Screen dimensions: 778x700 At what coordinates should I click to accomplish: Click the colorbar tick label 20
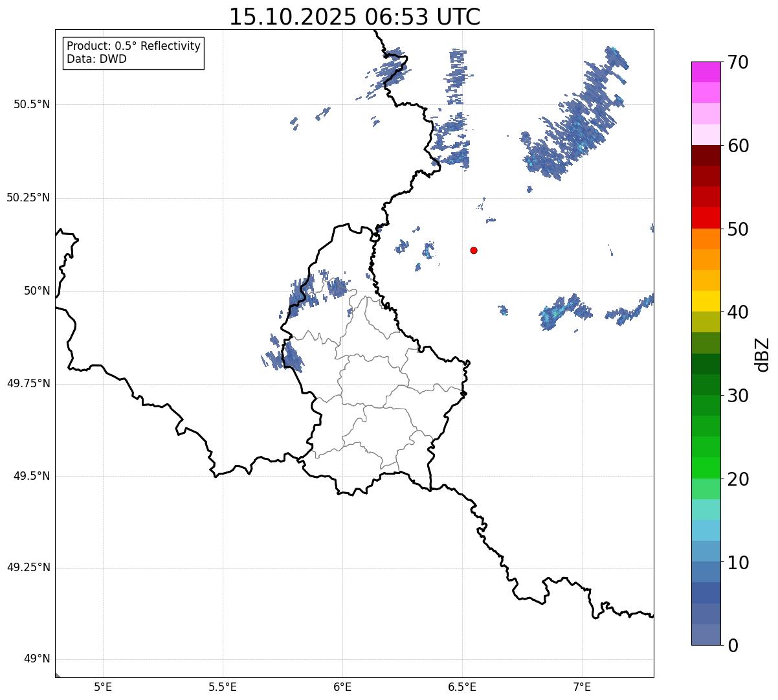click(x=738, y=479)
